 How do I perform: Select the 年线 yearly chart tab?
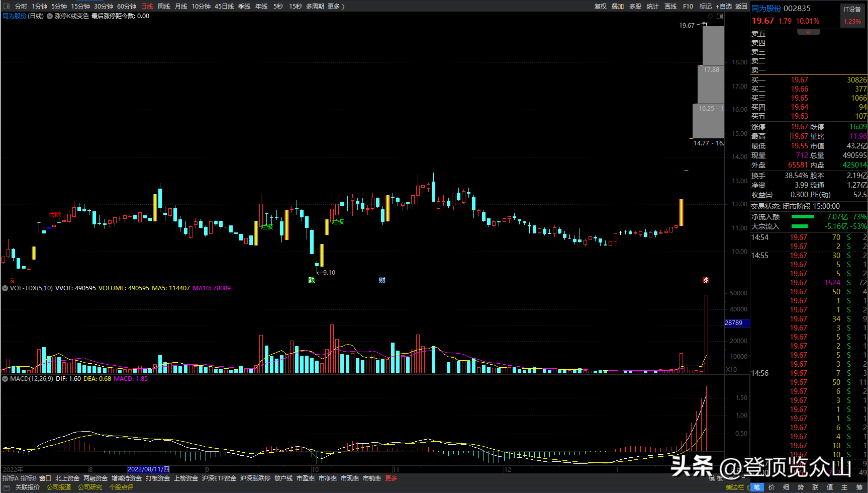coord(261,7)
